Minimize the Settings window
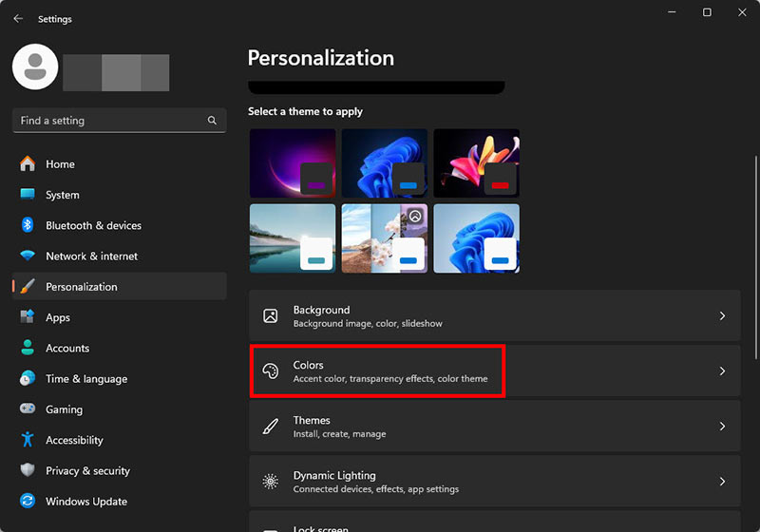Viewport: 760px width, 532px height. click(672, 12)
